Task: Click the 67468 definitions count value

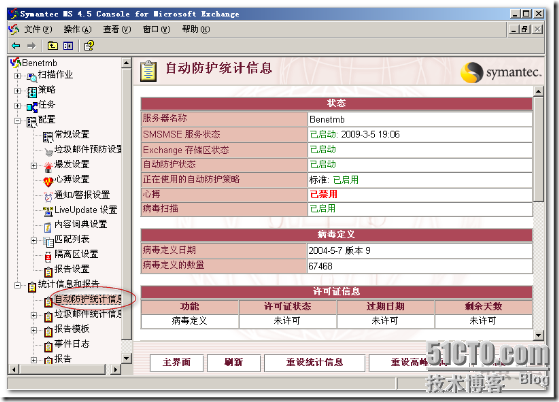Action: 320,266
